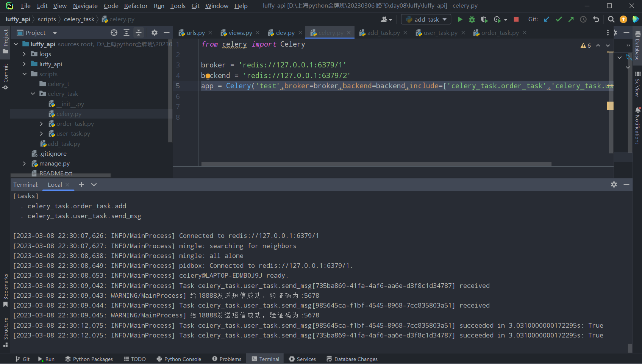Image resolution: width=642 pixels, height=364 pixels.
Task: Go to previous highlighted error arrow
Action: pyautogui.click(x=598, y=45)
